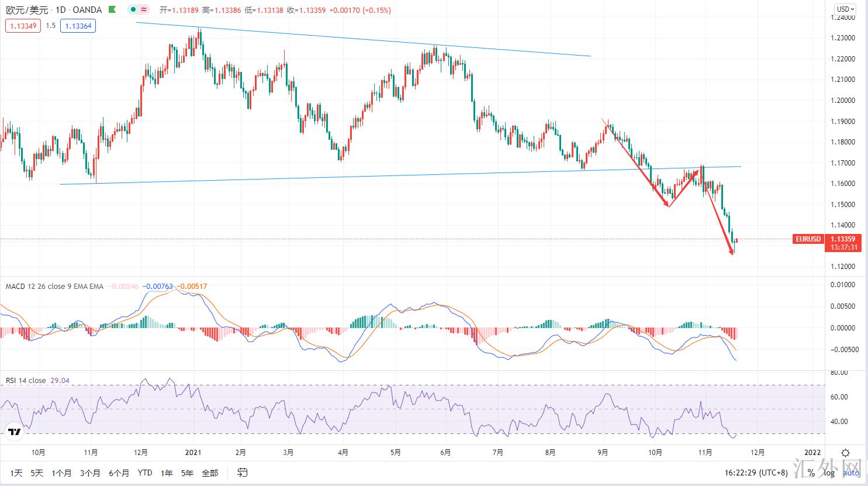Open chart settings gear icon
Image resolution: width=868 pixels, height=486 pixels.
846,453
